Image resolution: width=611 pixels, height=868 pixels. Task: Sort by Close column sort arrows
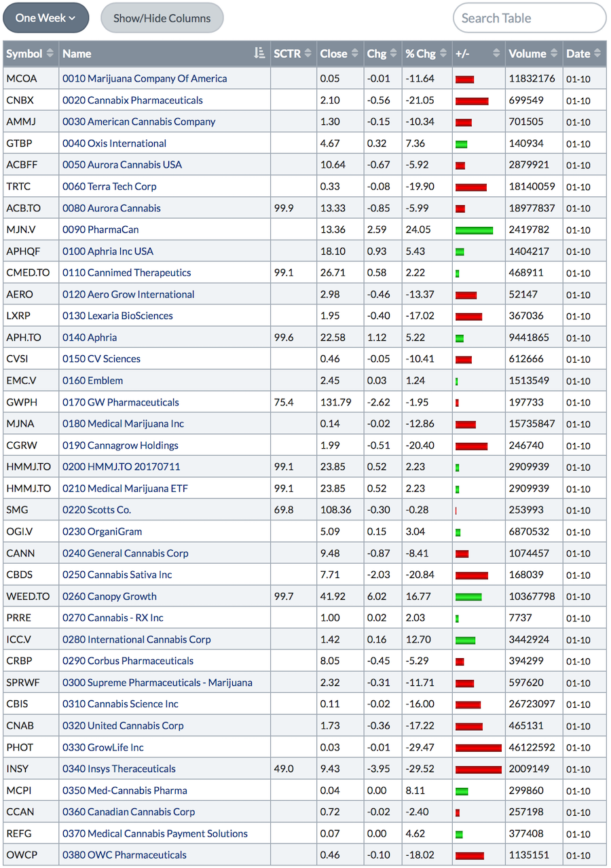[x=355, y=54]
